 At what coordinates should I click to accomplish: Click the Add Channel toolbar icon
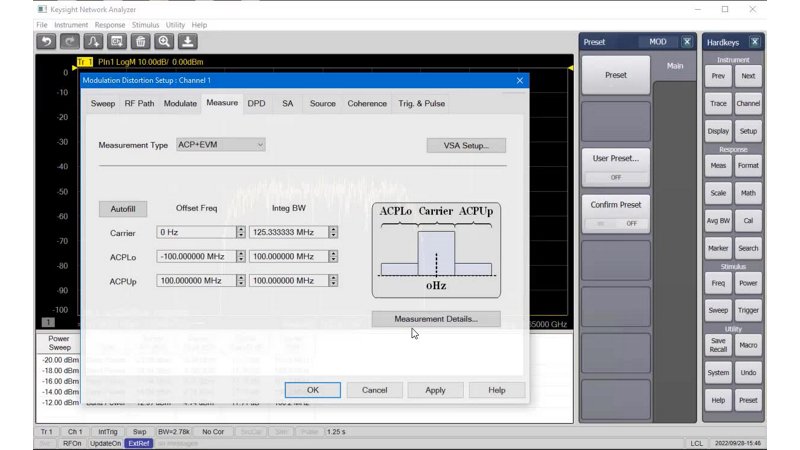[x=117, y=41]
